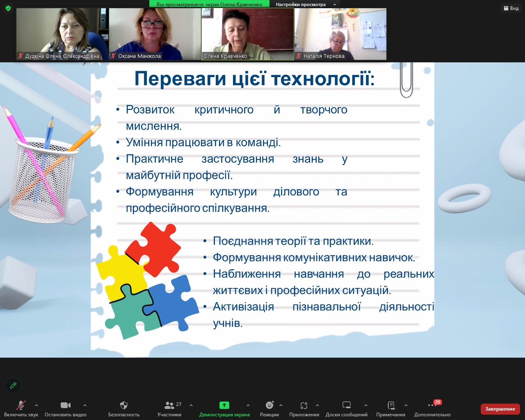Screen dimensions: 525x420
Task: Click the green annotation pencil icon
Action: pos(13,386)
